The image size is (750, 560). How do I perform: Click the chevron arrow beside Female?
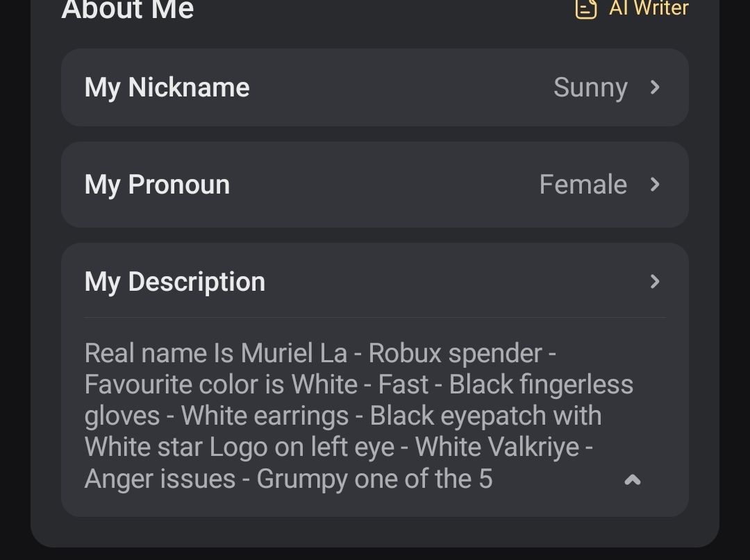655,185
